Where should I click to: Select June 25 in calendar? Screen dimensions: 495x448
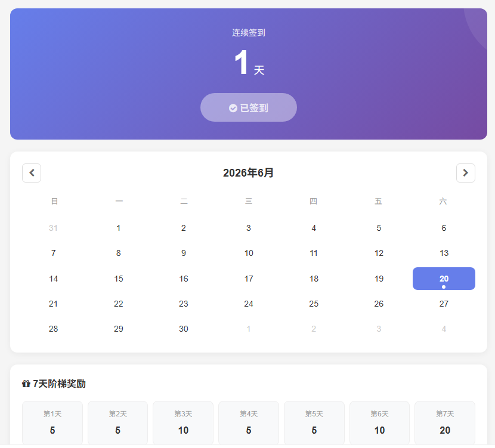pos(314,304)
